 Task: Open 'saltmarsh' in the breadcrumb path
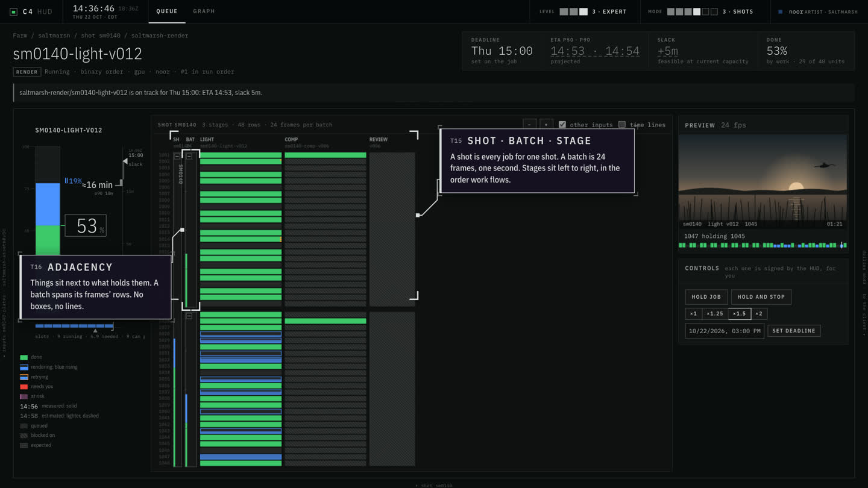[x=54, y=36]
